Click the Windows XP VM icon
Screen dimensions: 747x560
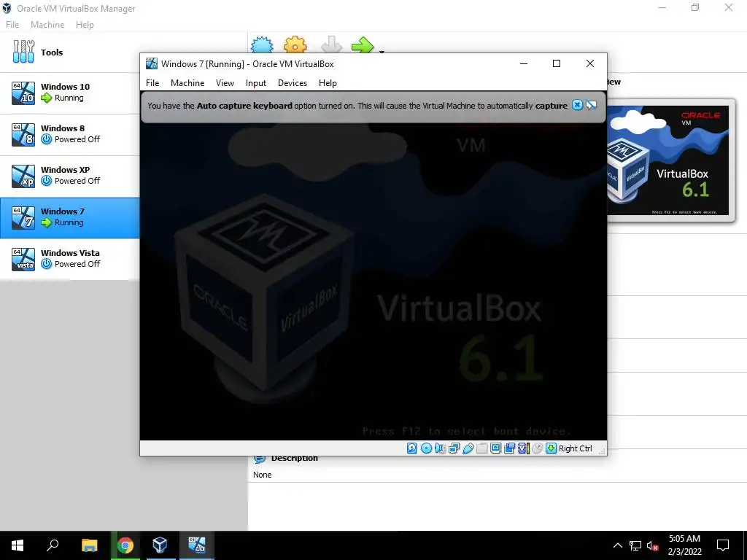(x=23, y=176)
